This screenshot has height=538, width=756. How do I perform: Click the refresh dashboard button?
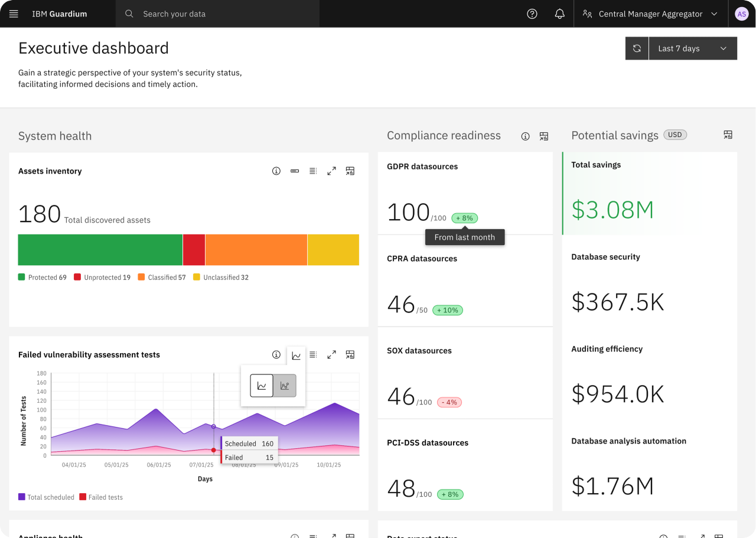point(637,48)
